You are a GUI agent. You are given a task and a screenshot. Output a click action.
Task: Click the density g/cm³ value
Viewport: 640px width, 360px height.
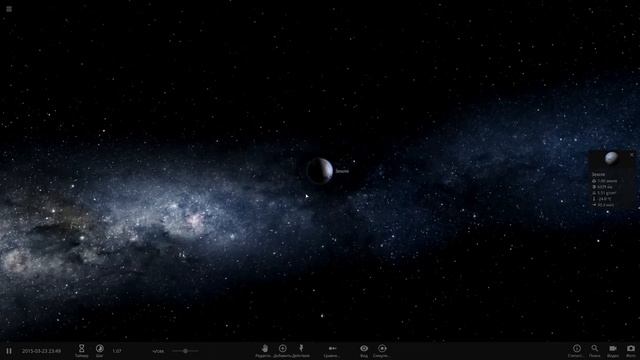click(x=607, y=193)
